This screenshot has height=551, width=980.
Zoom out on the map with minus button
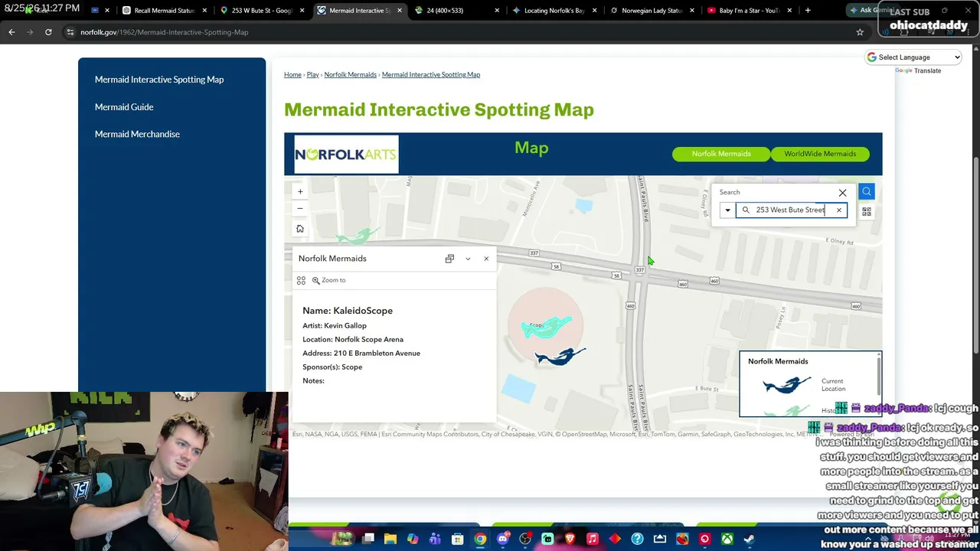[300, 208]
